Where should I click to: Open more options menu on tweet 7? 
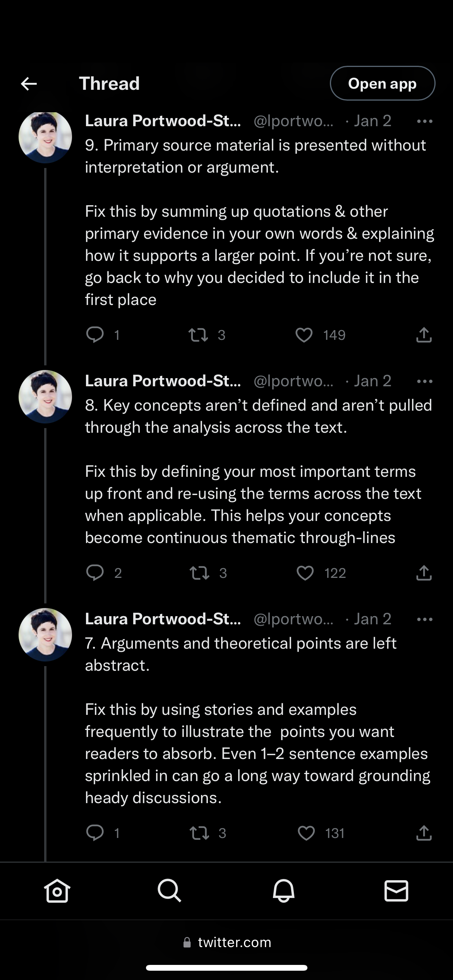[425, 619]
